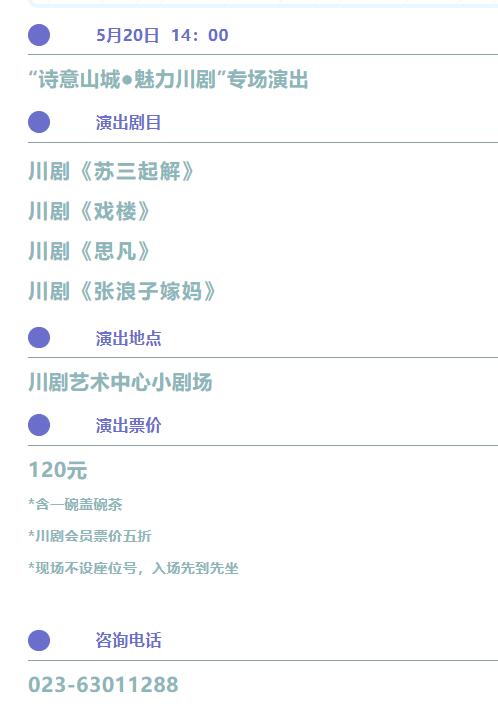This screenshot has width=498, height=710.
Task: Click the seating note 现场不设座位号
Action: click(86, 568)
